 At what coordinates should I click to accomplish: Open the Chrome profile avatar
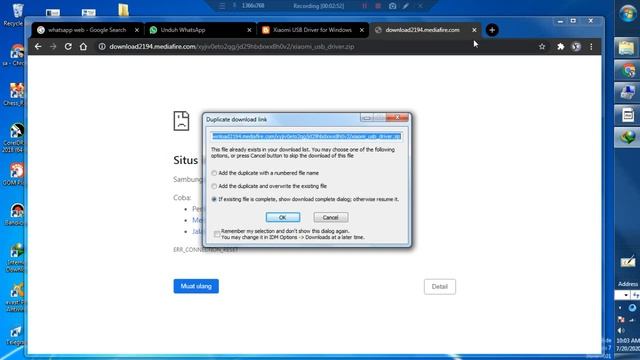click(576, 47)
